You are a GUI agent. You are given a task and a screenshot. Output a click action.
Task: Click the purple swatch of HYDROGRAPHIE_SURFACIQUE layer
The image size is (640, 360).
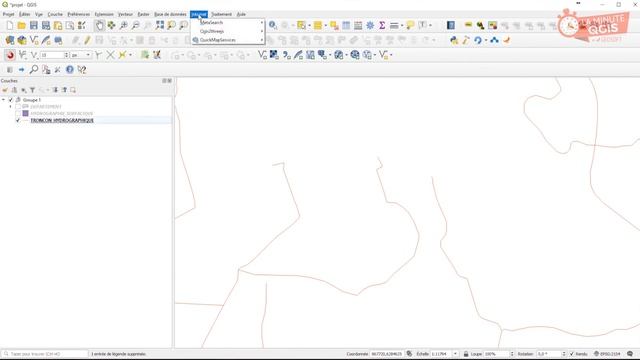pos(25,113)
